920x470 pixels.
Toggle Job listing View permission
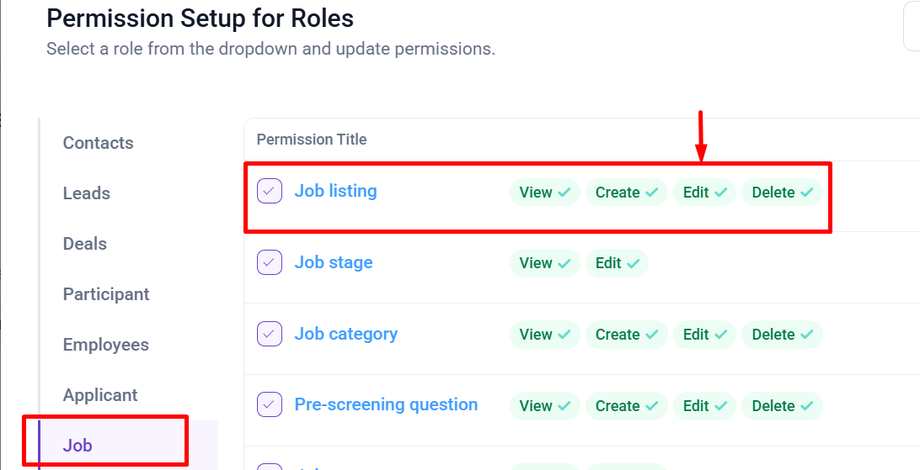[x=544, y=192]
